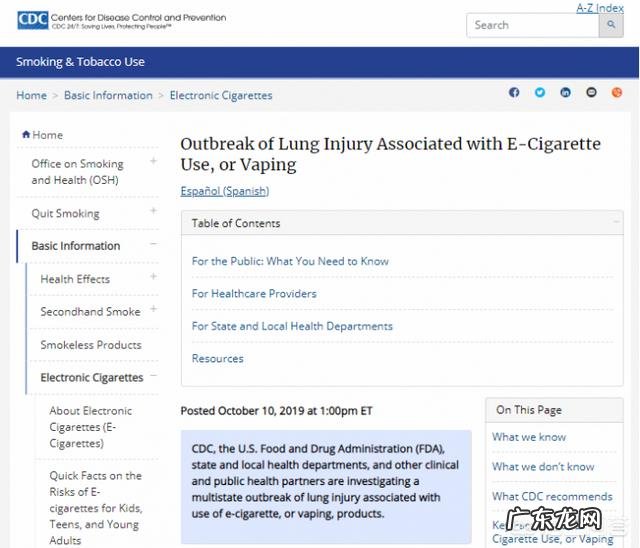Viewport: 640px width, 548px height.
Task: Click inside the Search input field
Action: coord(533,25)
